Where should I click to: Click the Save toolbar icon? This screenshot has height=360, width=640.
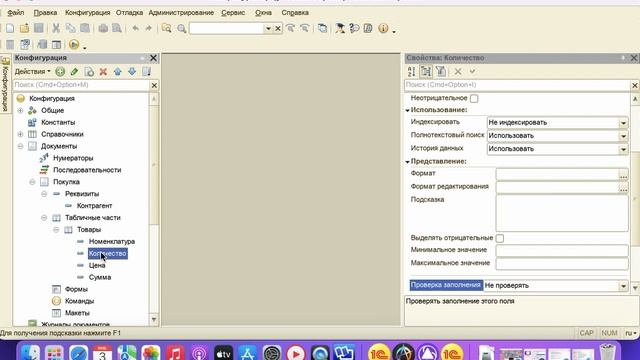coord(39,28)
